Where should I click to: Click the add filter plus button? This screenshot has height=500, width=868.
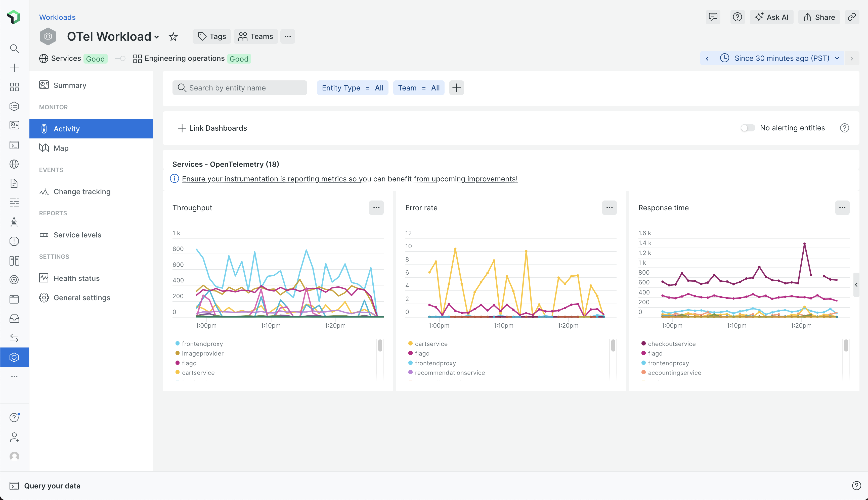[457, 88]
